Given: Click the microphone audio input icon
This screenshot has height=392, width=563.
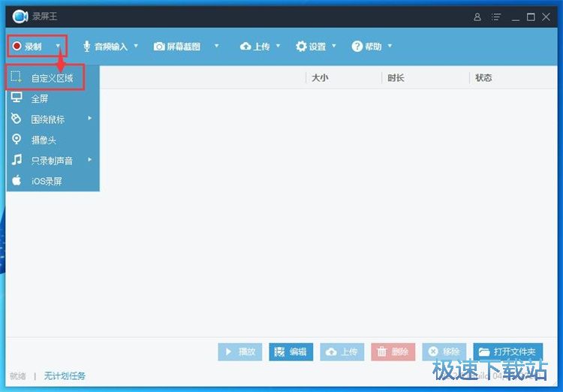Looking at the screenshot, I should pyautogui.click(x=86, y=47).
